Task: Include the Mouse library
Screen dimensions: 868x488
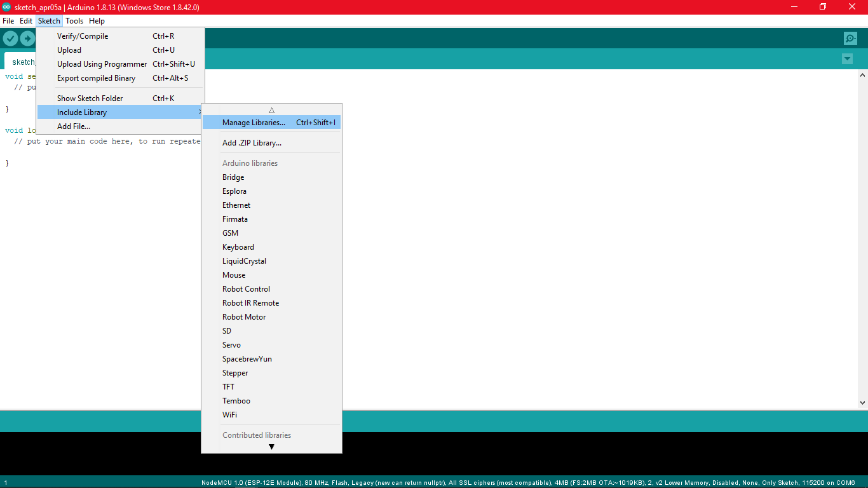Action: point(271,275)
